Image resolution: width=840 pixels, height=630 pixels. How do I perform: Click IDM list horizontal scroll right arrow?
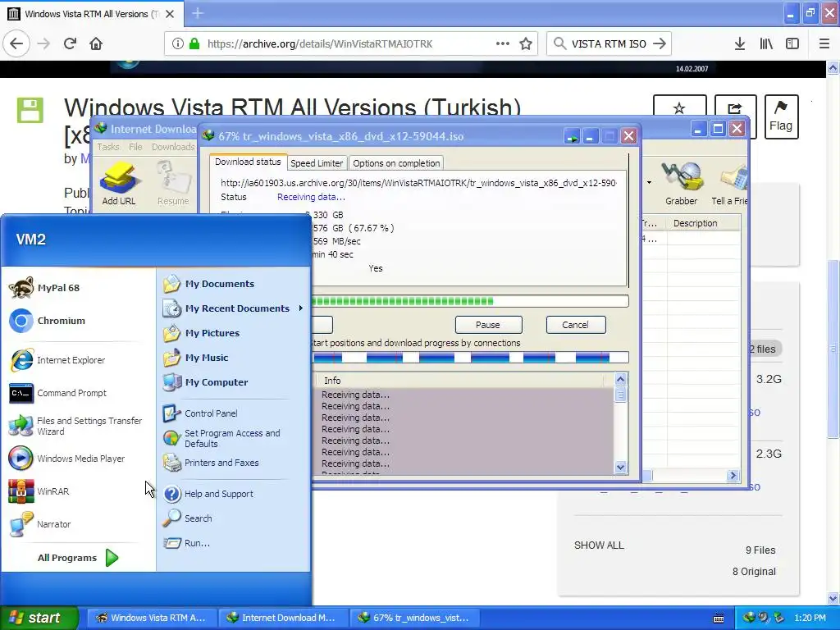733,475
